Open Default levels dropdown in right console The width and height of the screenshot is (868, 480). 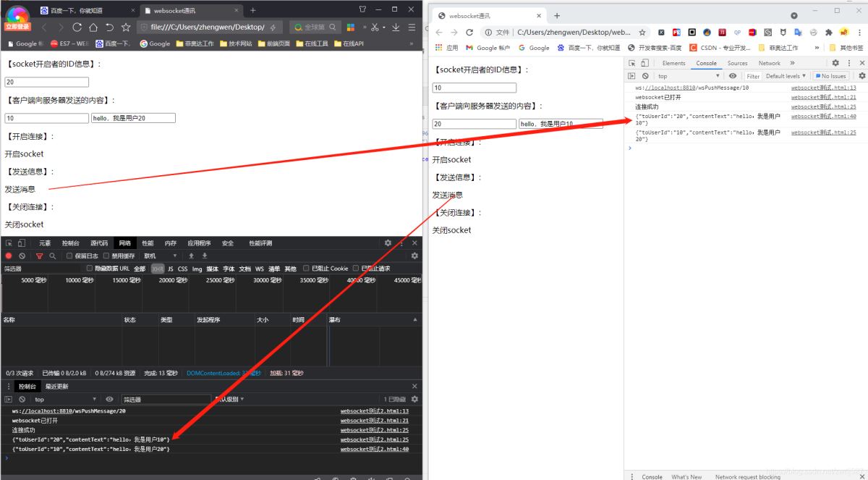tap(786, 76)
